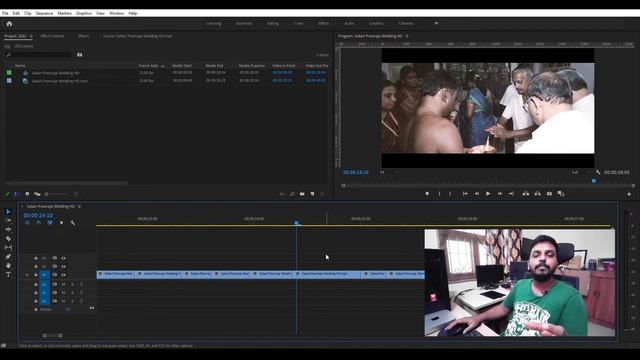
Task: Select the Pen tool
Action: click(8, 256)
